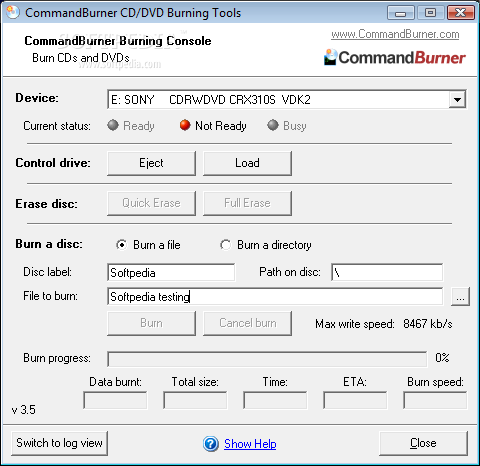This screenshot has height=466, width=480.
Task: Close the window with the red X
Action: coord(460,13)
